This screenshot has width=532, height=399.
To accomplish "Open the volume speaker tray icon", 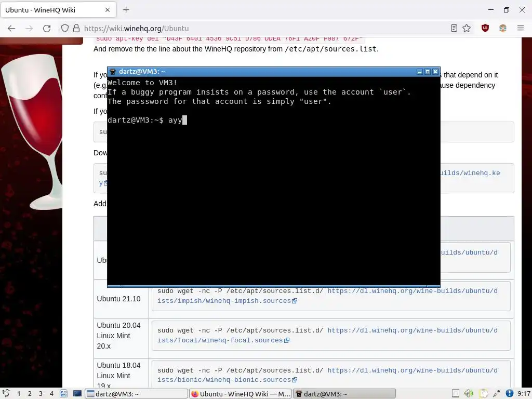I will tap(469, 394).
